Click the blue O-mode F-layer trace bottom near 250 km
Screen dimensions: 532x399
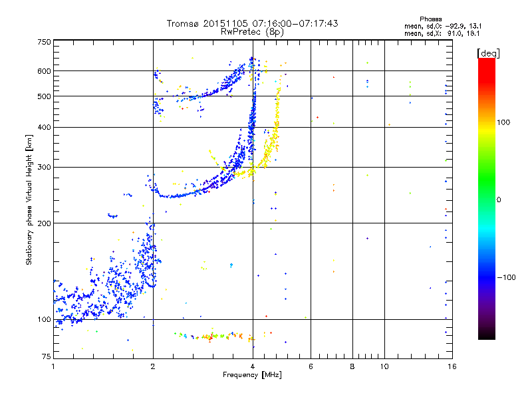click(176, 196)
